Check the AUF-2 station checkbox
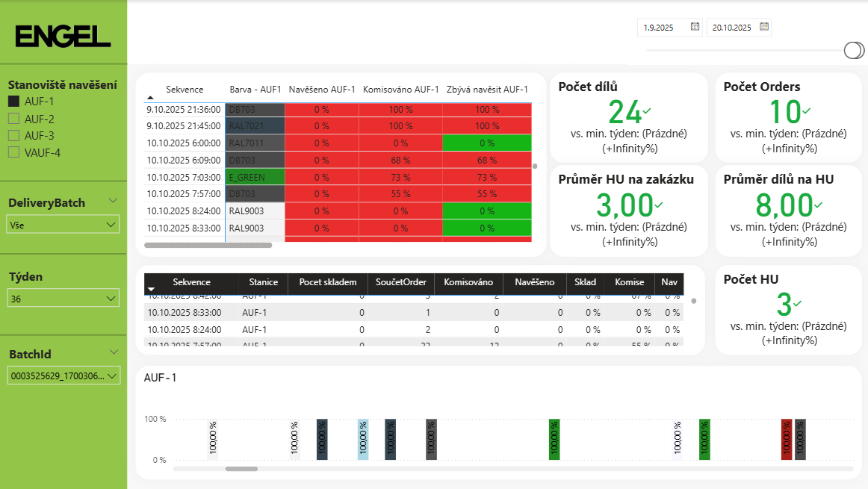This screenshot has height=489, width=868. [13, 119]
